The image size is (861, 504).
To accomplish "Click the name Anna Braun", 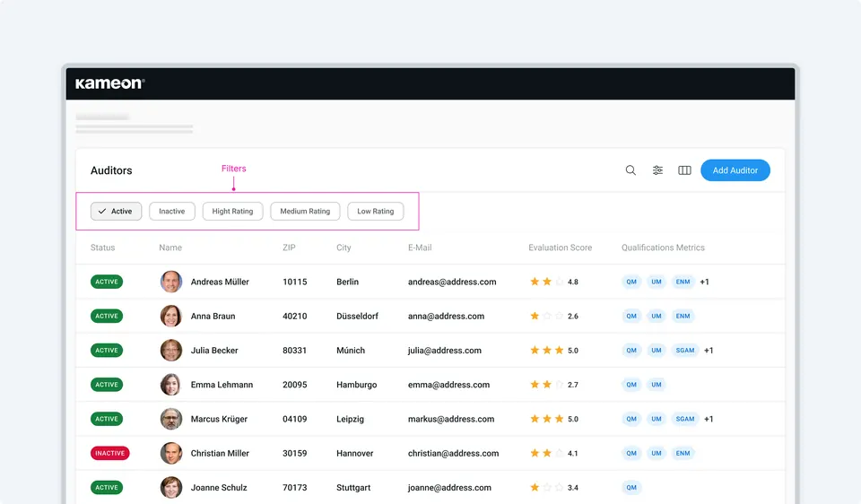I will (x=213, y=317).
